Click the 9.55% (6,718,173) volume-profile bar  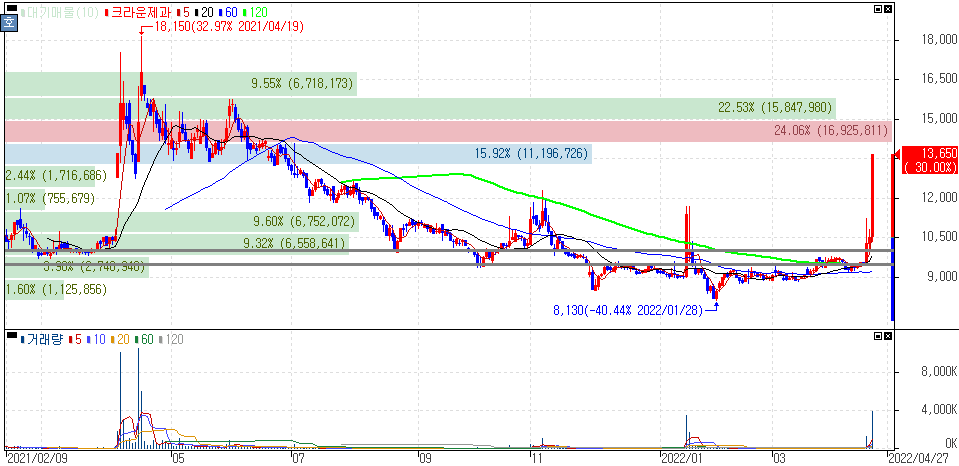pyautogui.click(x=181, y=84)
